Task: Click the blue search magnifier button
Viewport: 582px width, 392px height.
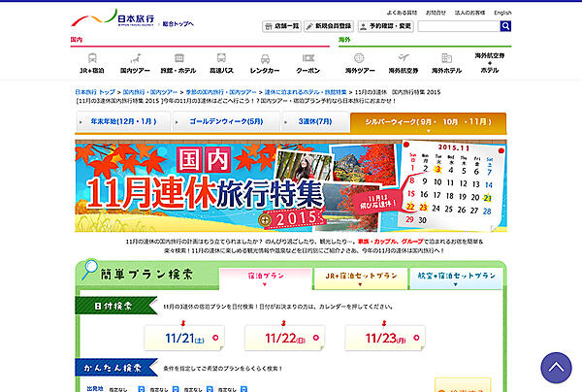Action: tap(505, 26)
